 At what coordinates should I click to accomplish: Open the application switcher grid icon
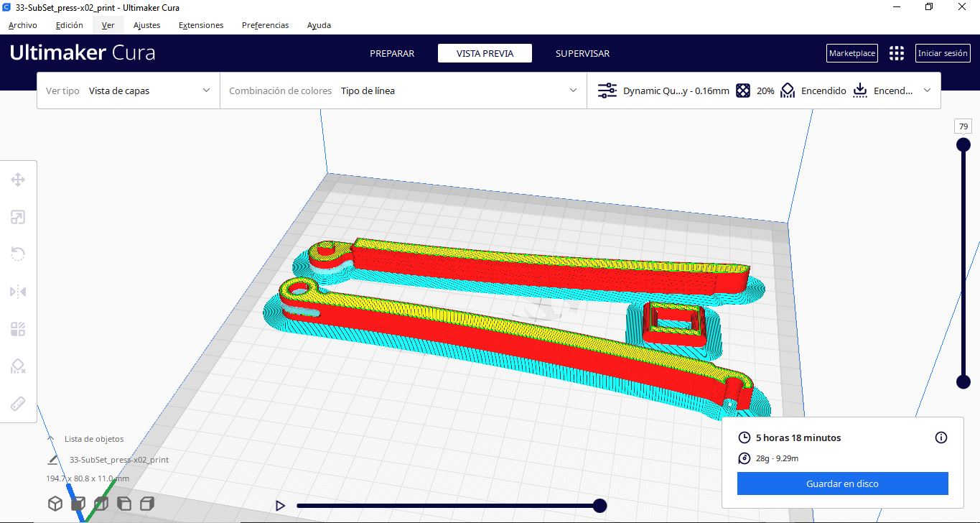[896, 53]
